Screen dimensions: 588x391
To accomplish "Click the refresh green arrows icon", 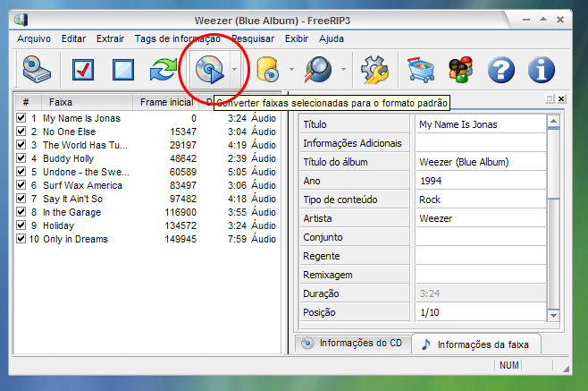I will [164, 70].
